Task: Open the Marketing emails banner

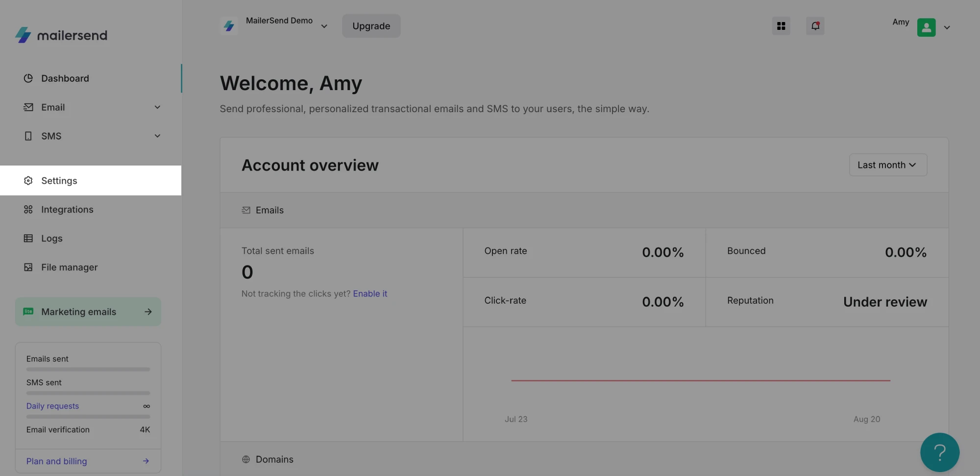Action: coord(88,312)
